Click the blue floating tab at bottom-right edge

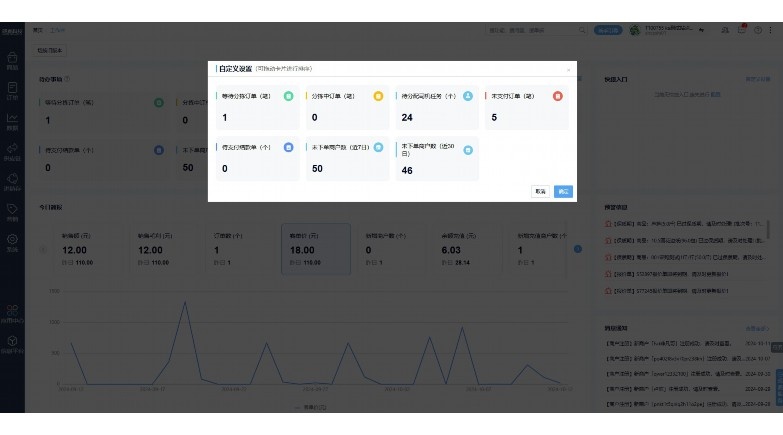pyautogui.click(x=779, y=387)
